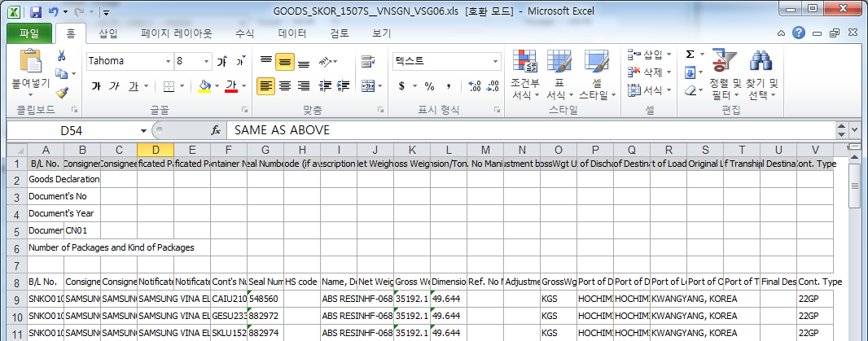Apply the red font color
The height and width of the screenshot is (341, 868).
pyautogui.click(x=231, y=86)
